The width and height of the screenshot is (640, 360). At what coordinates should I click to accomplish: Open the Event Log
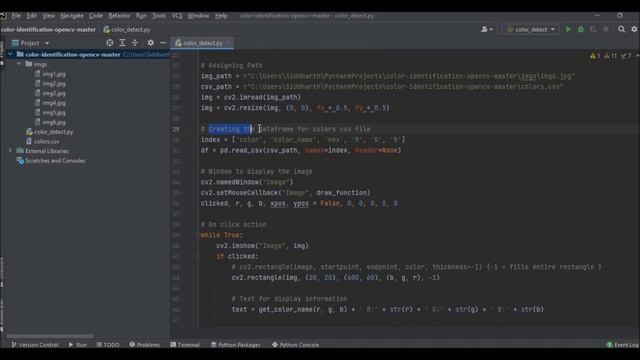[623, 344]
